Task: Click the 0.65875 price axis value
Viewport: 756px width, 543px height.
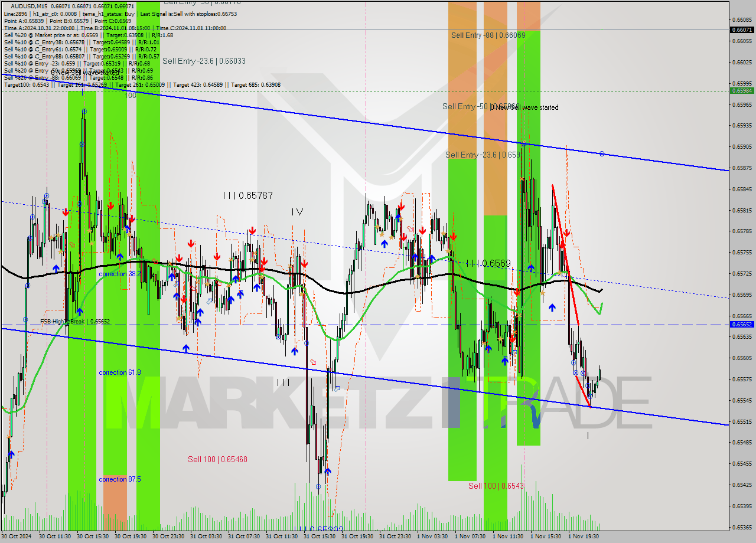Action: click(x=742, y=168)
